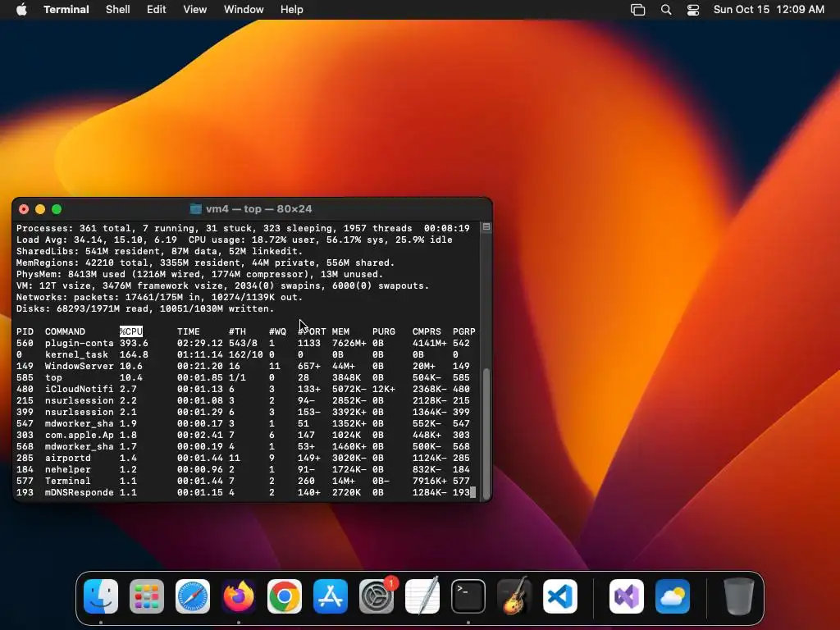Open the Window menu
840x630 pixels.
pyautogui.click(x=244, y=10)
